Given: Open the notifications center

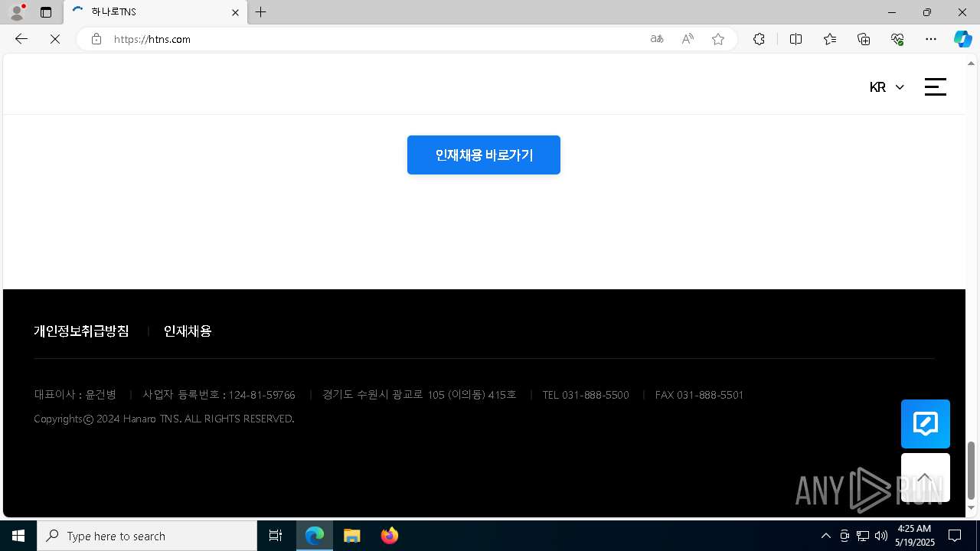Looking at the screenshot, I should point(955,536).
